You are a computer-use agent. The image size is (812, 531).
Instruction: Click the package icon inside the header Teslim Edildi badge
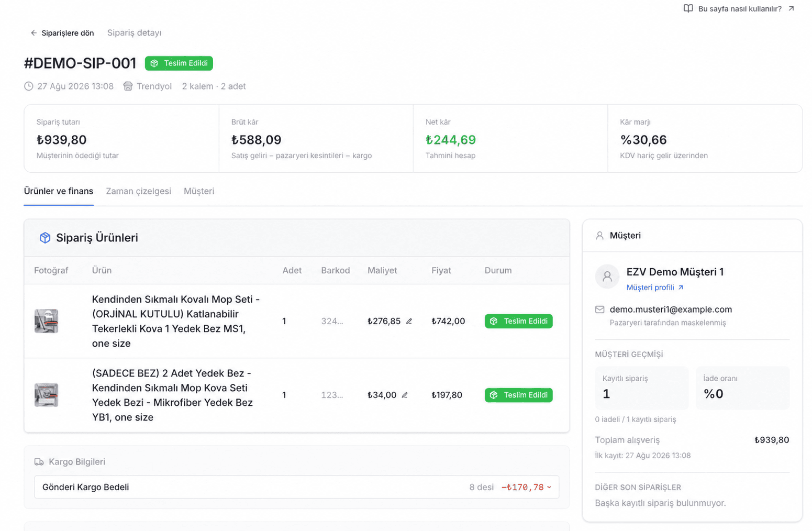point(154,63)
